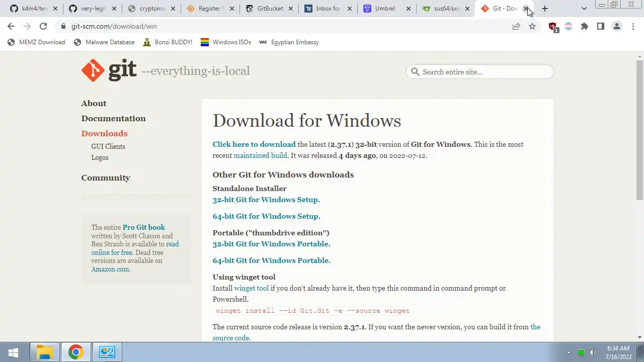Viewport: 644px width, 362px height.
Task: Open File Explorer from taskbar
Action: (45, 352)
